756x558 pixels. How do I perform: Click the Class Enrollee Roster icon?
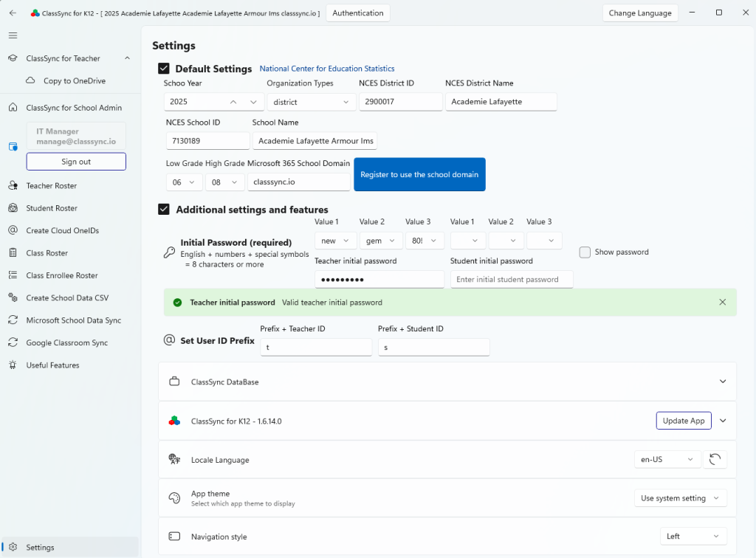point(13,275)
